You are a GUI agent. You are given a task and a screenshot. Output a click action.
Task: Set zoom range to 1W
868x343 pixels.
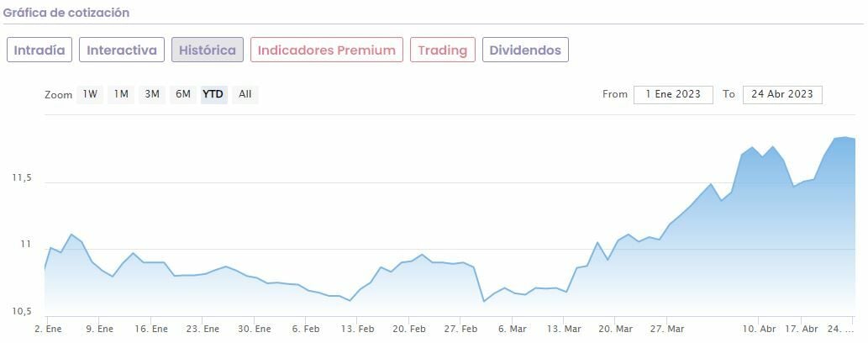(x=90, y=94)
